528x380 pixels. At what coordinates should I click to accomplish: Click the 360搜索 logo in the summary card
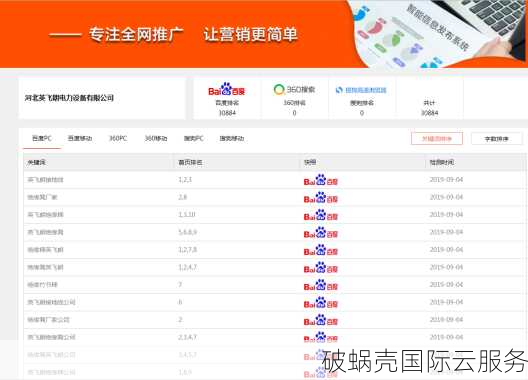[x=294, y=89]
